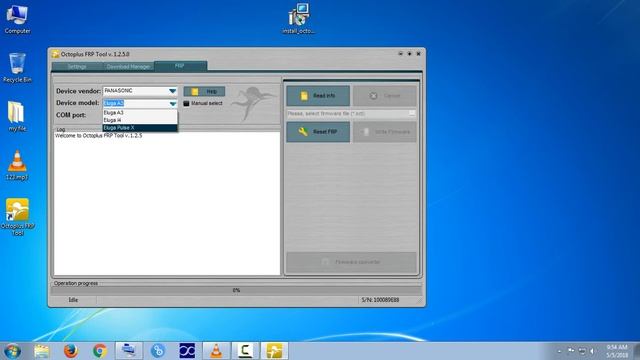Select the FRP tab

tap(180, 66)
